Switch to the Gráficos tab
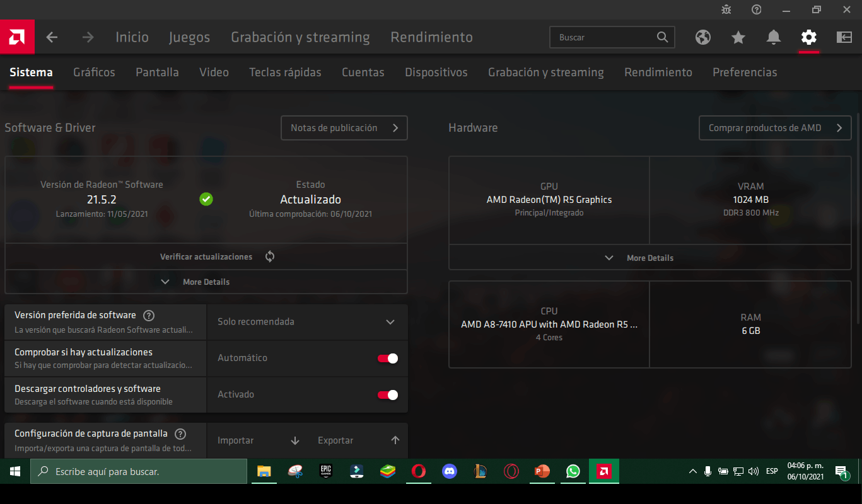 point(95,72)
